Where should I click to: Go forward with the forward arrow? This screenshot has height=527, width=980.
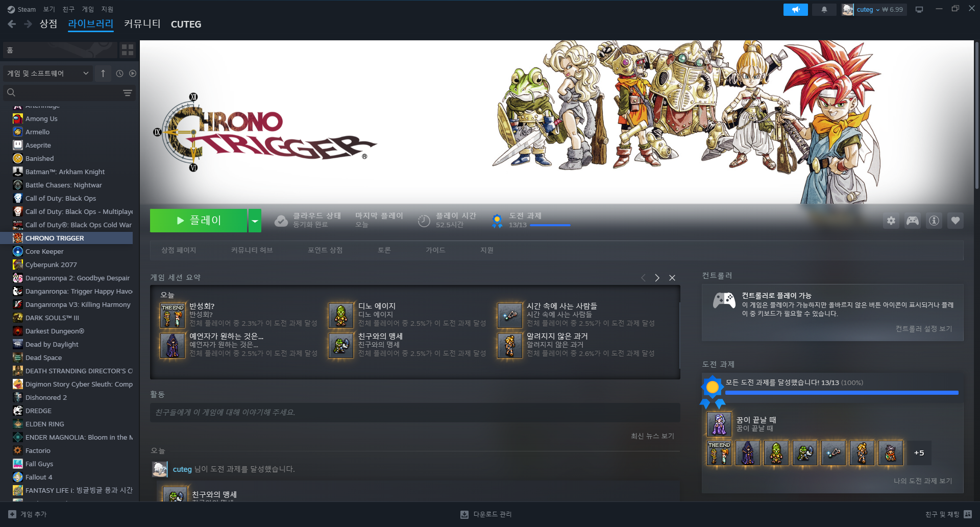tap(28, 24)
